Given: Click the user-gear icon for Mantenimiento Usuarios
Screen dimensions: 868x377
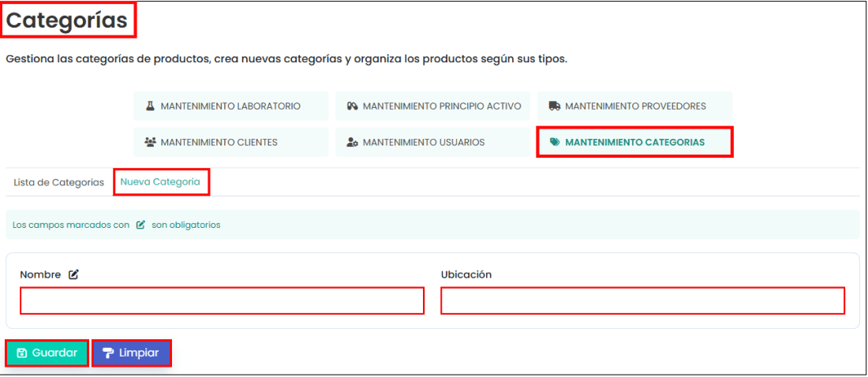Looking at the screenshot, I should tap(352, 143).
